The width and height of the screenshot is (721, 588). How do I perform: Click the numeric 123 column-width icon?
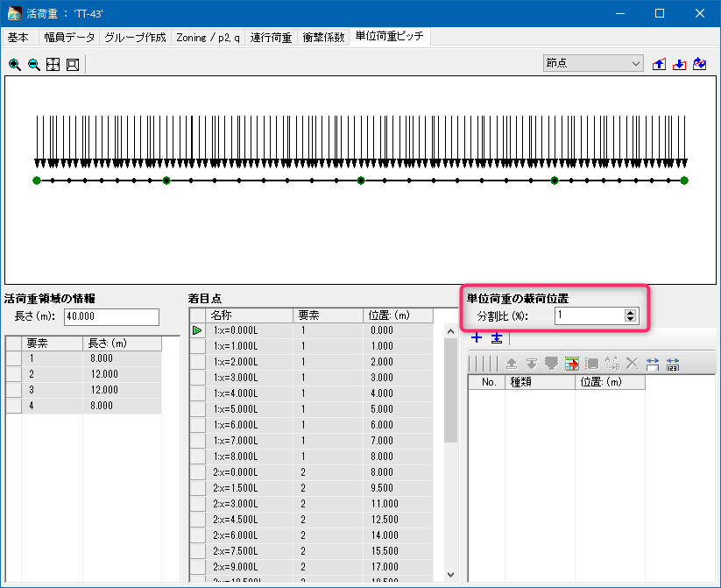tap(673, 364)
